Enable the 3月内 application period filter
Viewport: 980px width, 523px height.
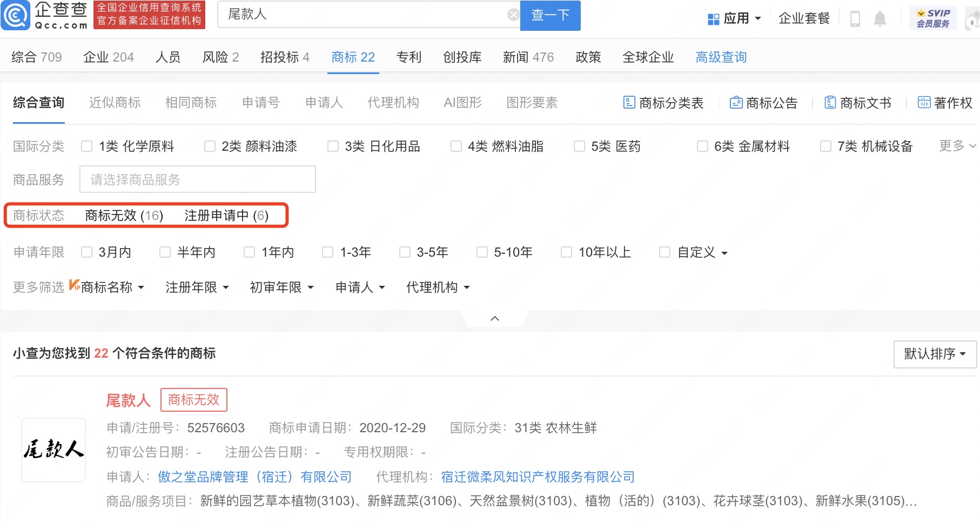86,251
